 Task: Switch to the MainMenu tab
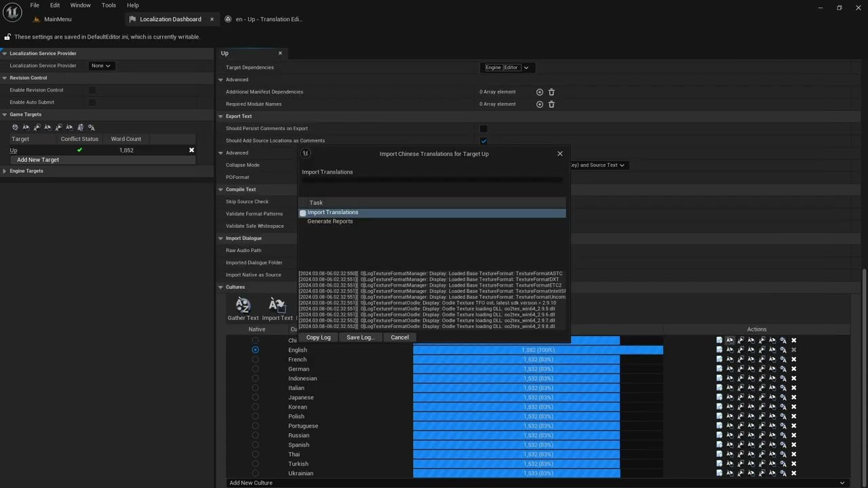[58, 19]
